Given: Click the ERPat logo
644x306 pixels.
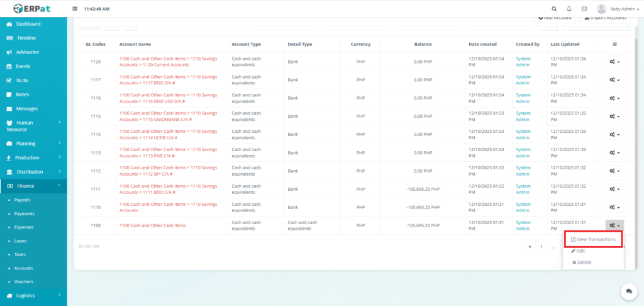Looking at the screenshot, I should tap(33, 9).
